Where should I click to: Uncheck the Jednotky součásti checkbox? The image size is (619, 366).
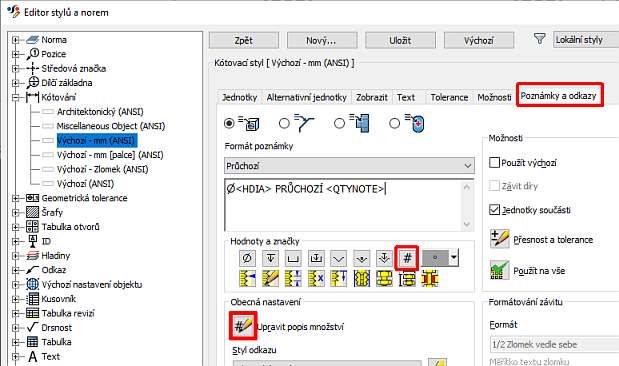coord(495,210)
